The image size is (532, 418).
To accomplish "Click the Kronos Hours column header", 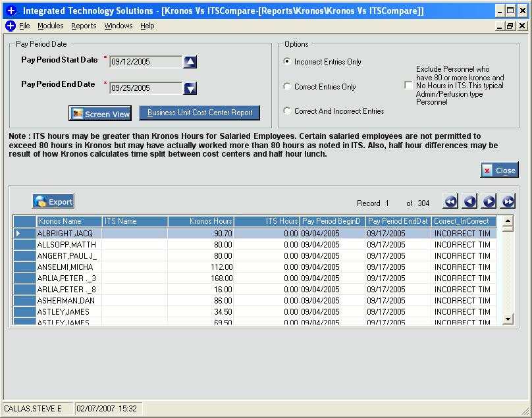I will coord(201,221).
